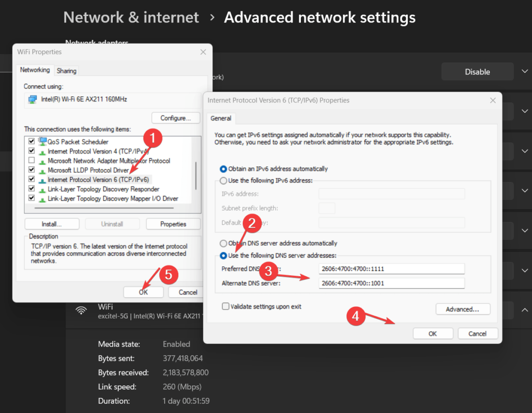The height and width of the screenshot is (413, 532).
Task: Select Obtain DNS server address automatically
Action: [x=223, y=243]
